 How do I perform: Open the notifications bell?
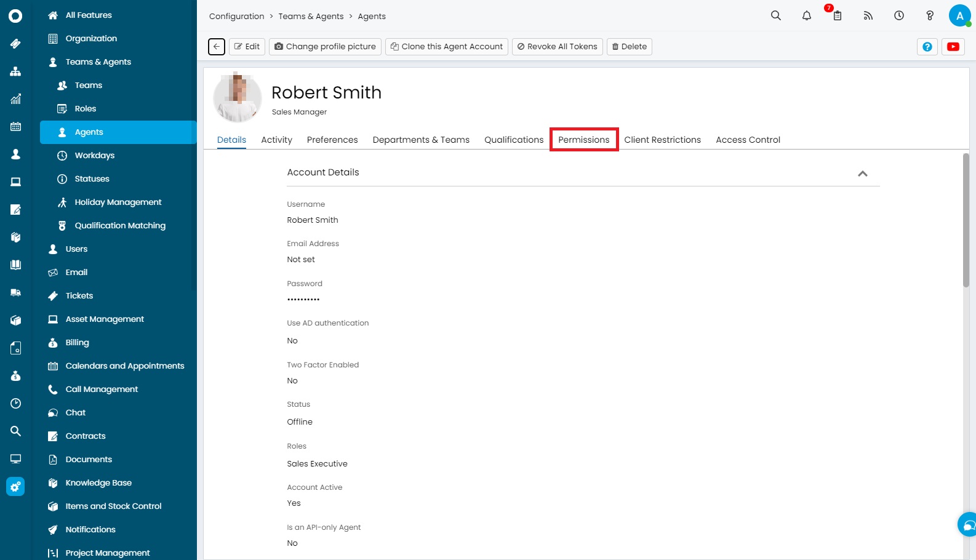(x=806, y=16)
